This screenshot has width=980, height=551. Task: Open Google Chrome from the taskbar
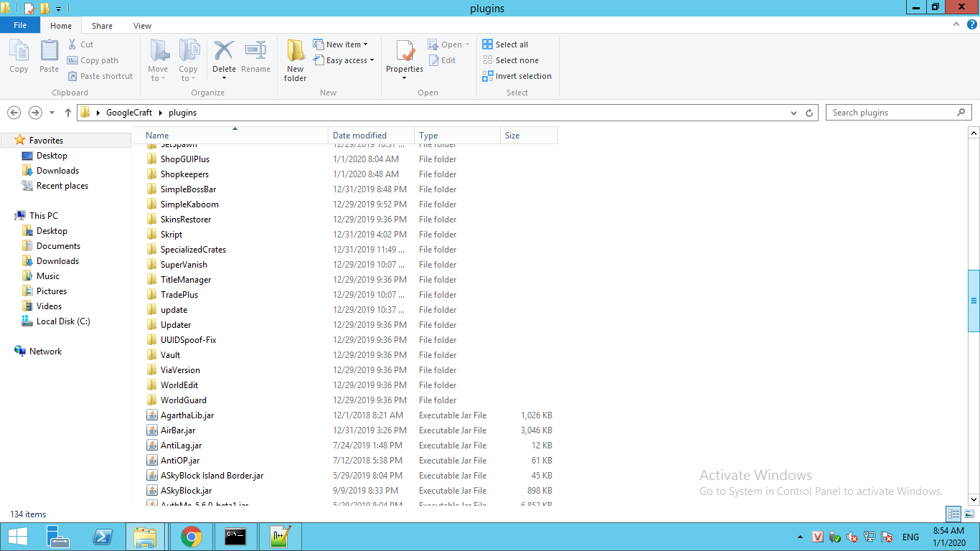coord(191,537)
